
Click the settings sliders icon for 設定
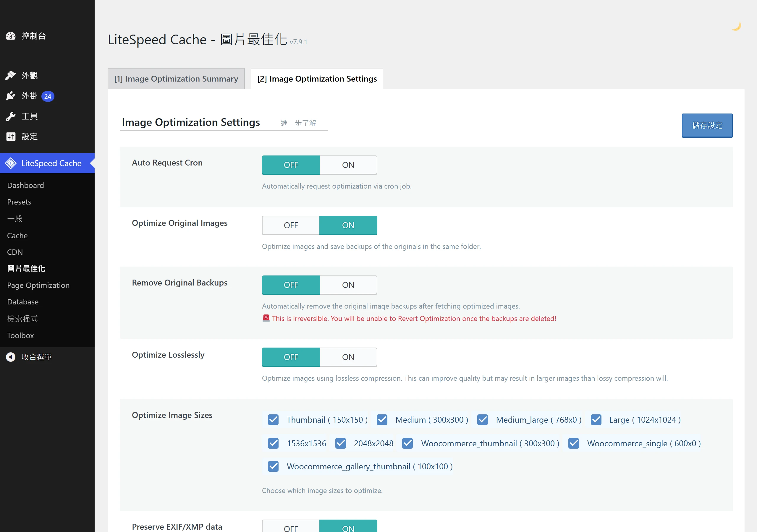click(x=11, y=137)
